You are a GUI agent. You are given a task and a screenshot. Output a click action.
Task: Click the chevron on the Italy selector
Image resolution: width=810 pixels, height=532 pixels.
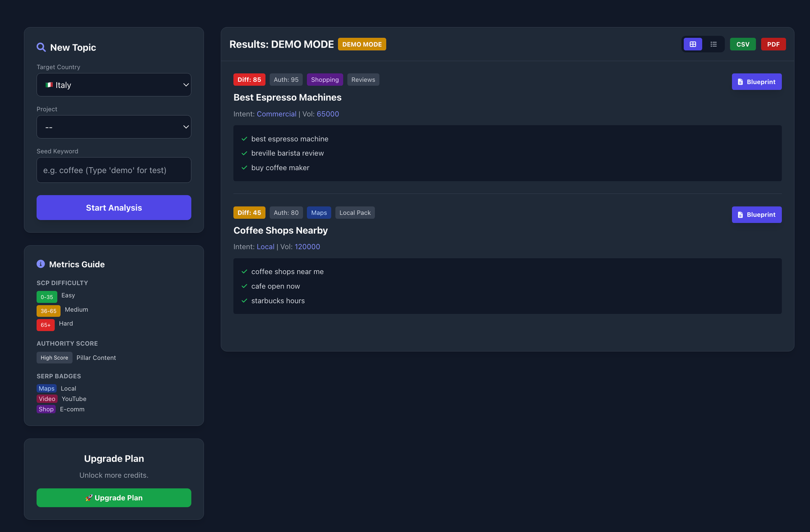coord(185,85)
